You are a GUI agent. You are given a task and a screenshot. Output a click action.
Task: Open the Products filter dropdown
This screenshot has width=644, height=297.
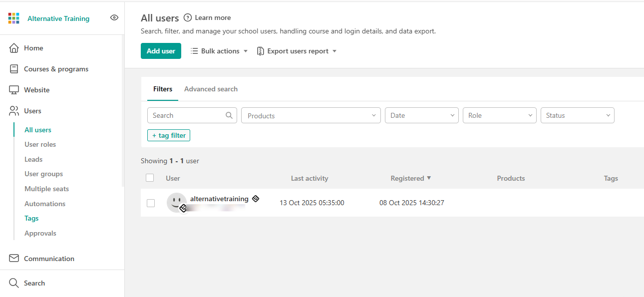[311, 115]
